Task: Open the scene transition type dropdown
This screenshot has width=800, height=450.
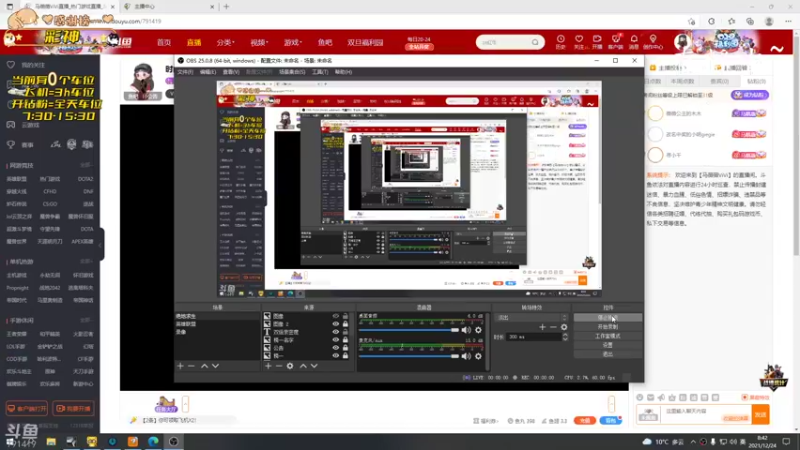Action: 531,317
